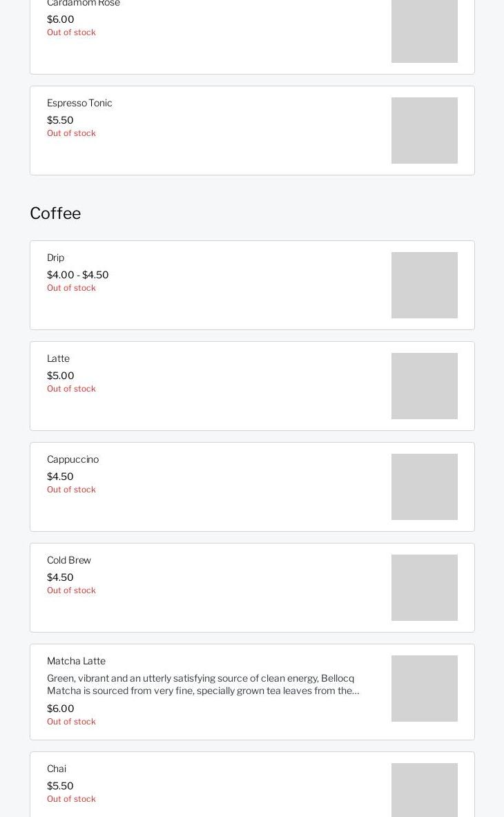Click the Latte placeholder image
Viewport: 504px width, 817px height.
coord(424,386)
